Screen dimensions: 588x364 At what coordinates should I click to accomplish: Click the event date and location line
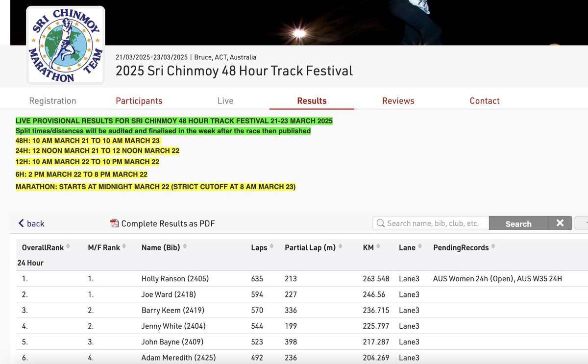pyautogui.click(x=186, y=57)
